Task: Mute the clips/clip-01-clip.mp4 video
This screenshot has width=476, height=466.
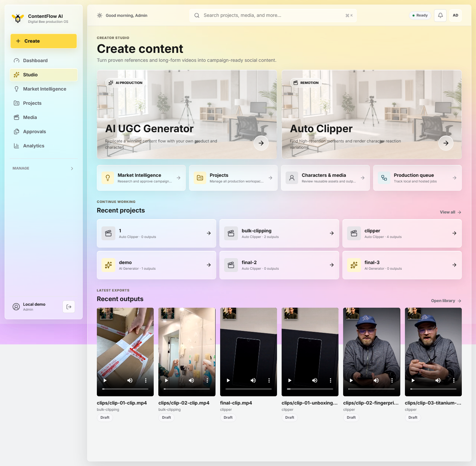Action: tap(130, 380)
